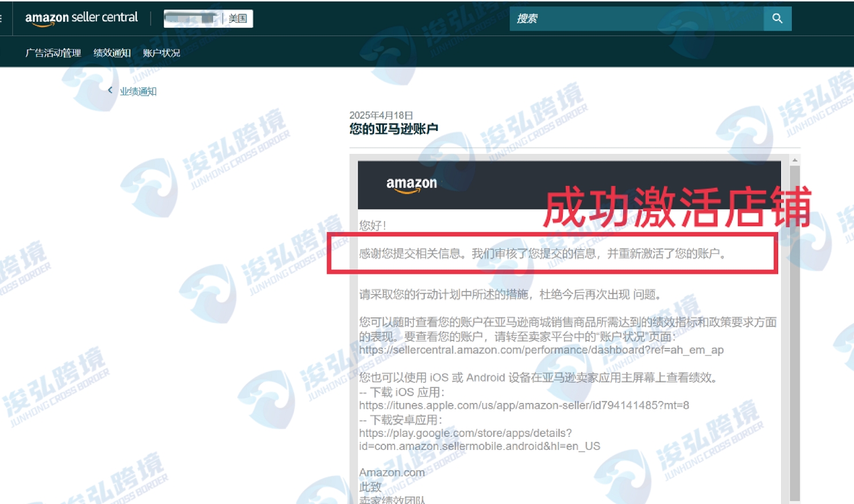Click the line starting 请采取您的行动计划
Image resolution: width=854 pixels, height=504 pixels.
point(510,294)
